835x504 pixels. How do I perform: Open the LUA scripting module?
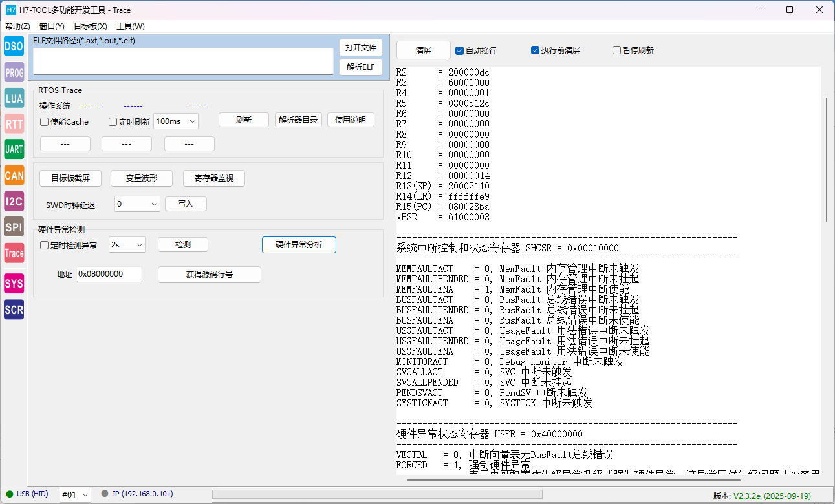pyautogui.click(x=14, y=98)
